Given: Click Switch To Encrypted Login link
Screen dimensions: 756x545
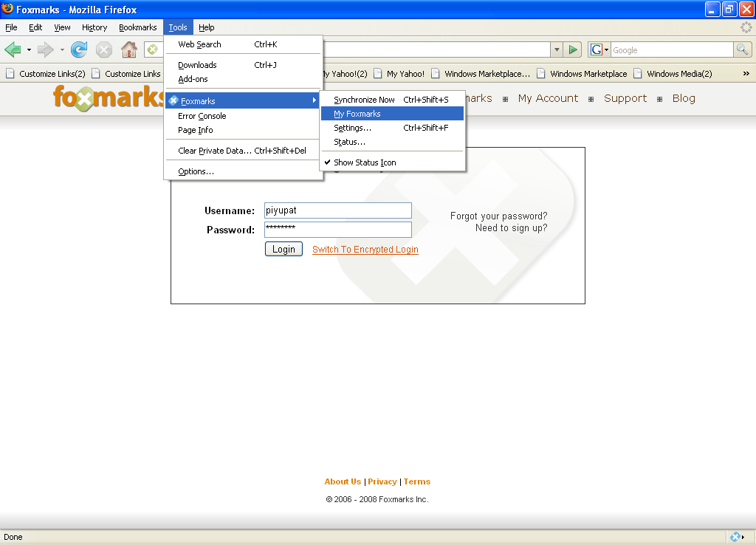Looking at the screenshot, I should 365,250.
